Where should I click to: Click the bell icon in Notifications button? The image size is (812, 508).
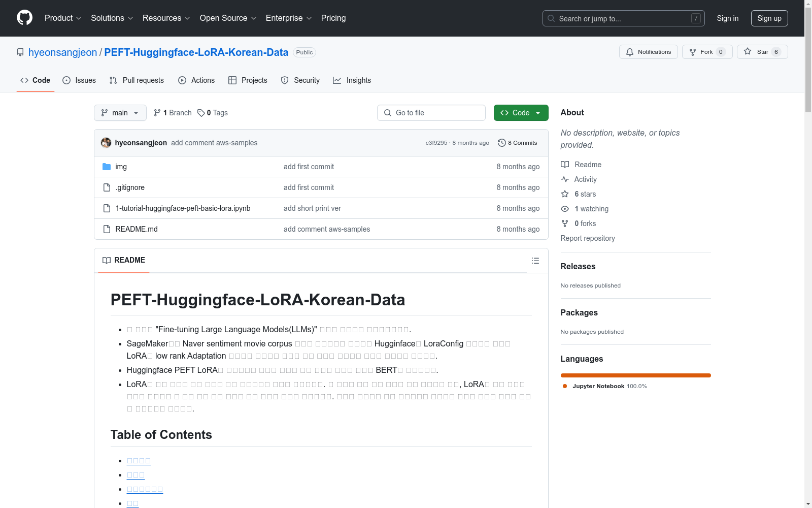[630, 52]
